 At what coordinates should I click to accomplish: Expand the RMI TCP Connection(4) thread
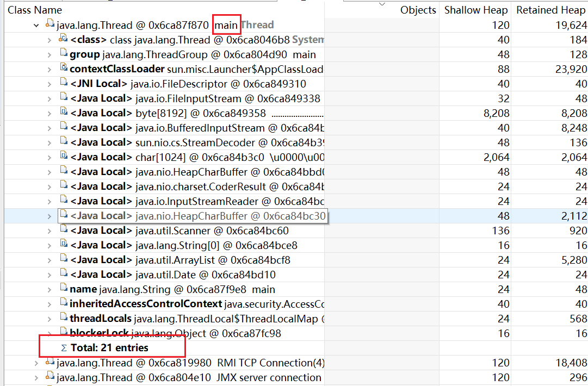[36, 363]
